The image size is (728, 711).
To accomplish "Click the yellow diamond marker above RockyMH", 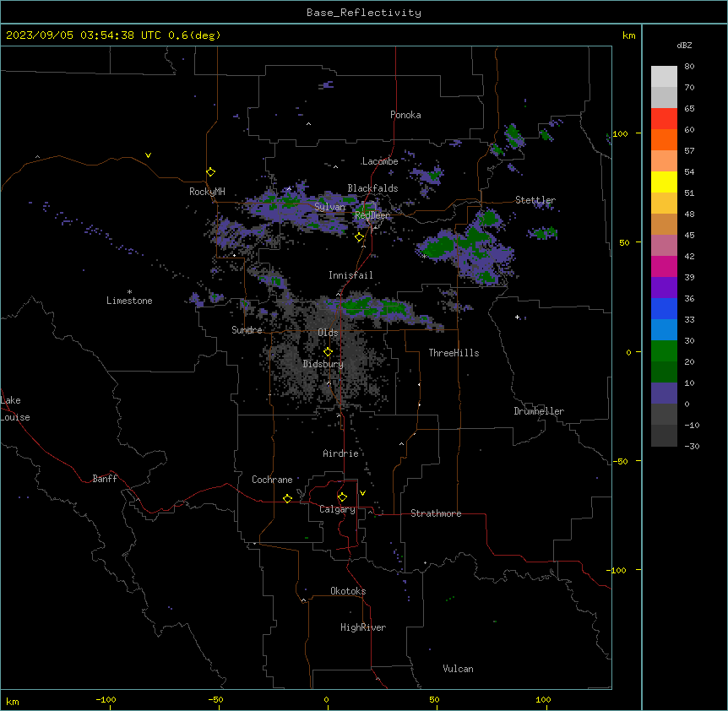I will [210, 171].
